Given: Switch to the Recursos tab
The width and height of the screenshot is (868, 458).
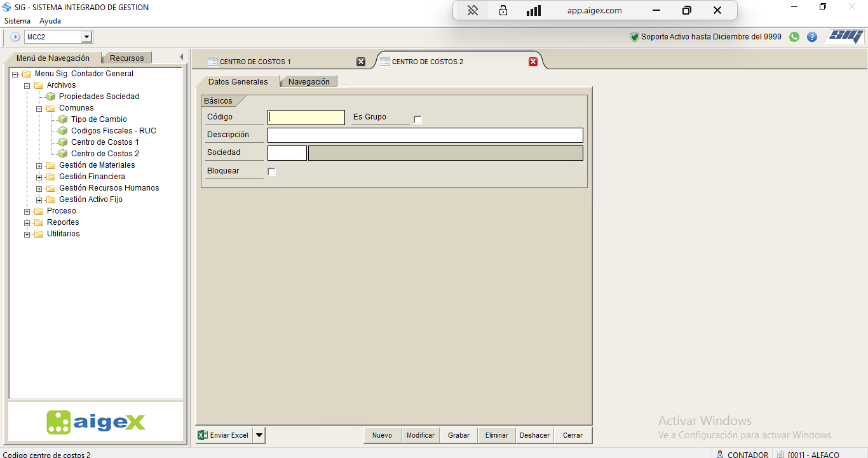Looking at the screenshot, I should tap(127, 58).
